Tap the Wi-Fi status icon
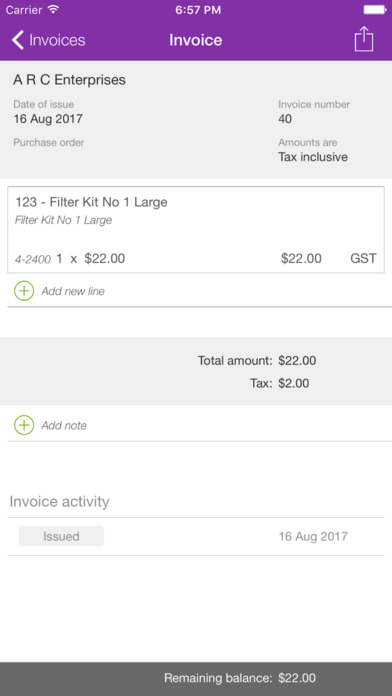The height and width of the screenshot is (696, 392). click(x=53, y=10)
